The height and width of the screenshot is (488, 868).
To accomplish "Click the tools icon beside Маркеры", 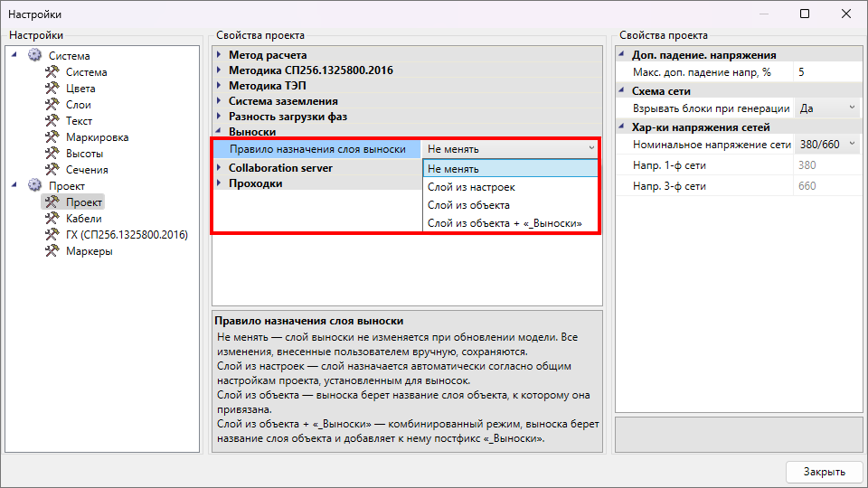I will pos(52,250).
